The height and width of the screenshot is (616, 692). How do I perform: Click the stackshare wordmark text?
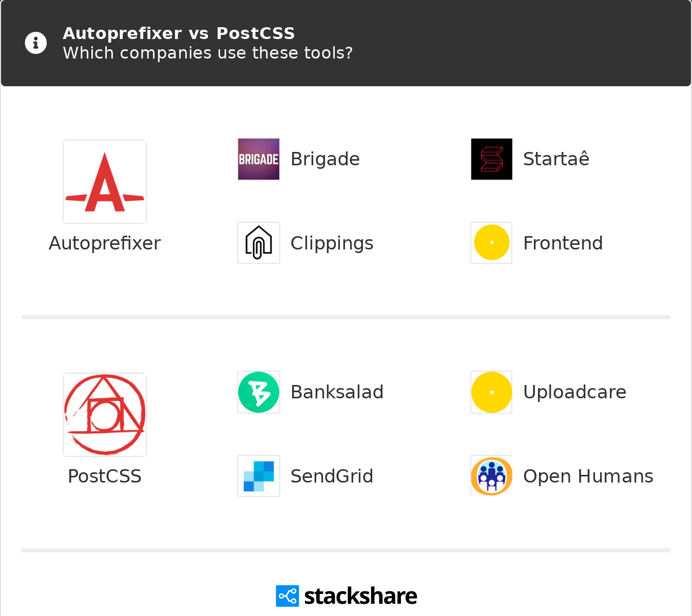[360, 596]
